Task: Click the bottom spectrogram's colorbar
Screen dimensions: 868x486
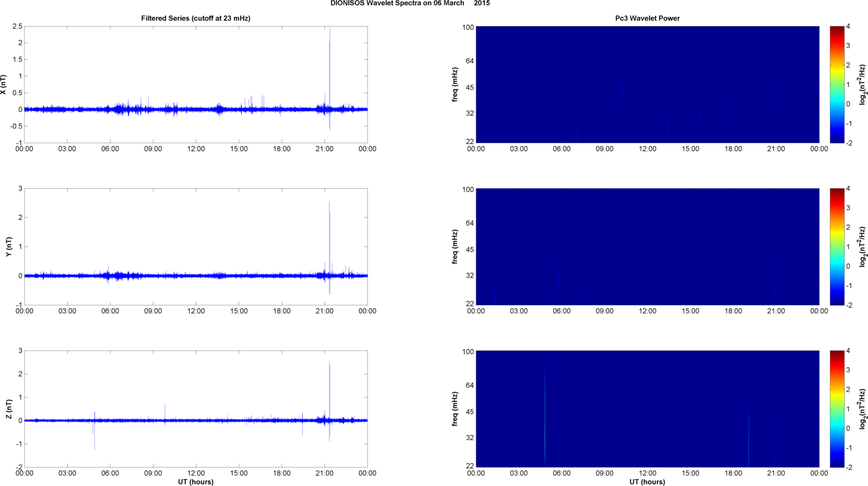Action: click(837, 409)
